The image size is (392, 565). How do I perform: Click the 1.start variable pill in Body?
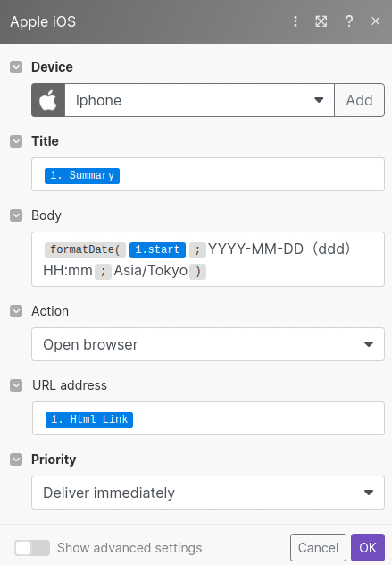coord(157,249)
